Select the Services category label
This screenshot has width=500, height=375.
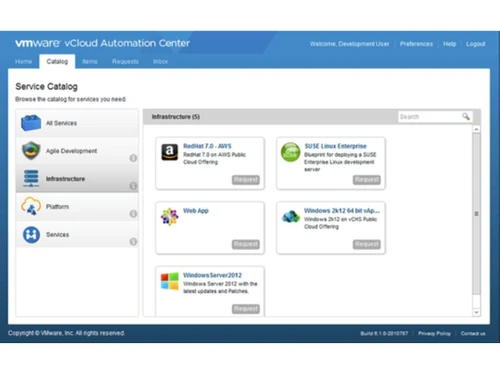pyautogui.click(x=57, y=235)
